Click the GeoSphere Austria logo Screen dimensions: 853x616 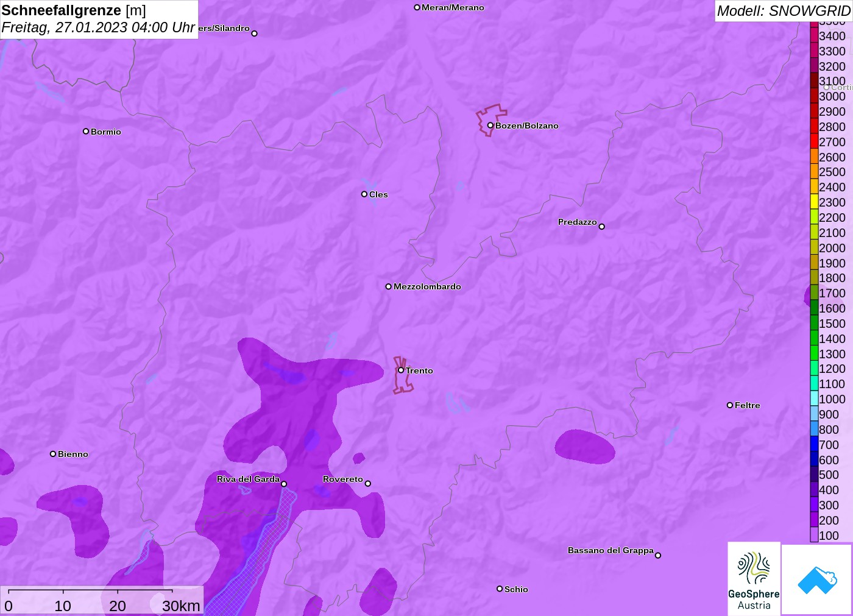(x=754, y=578)
